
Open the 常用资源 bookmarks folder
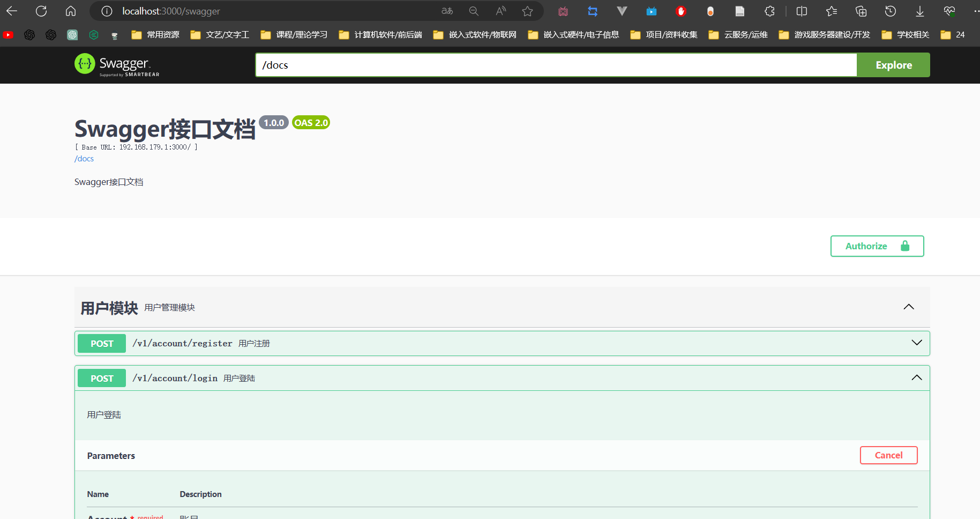(155, 35)
